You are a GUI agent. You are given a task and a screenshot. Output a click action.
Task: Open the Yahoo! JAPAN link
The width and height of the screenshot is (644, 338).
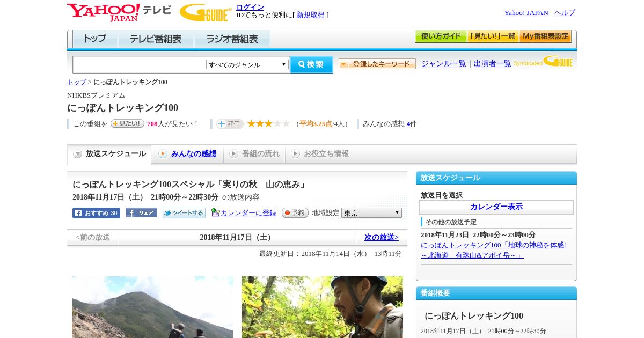[x=526, y=13]
